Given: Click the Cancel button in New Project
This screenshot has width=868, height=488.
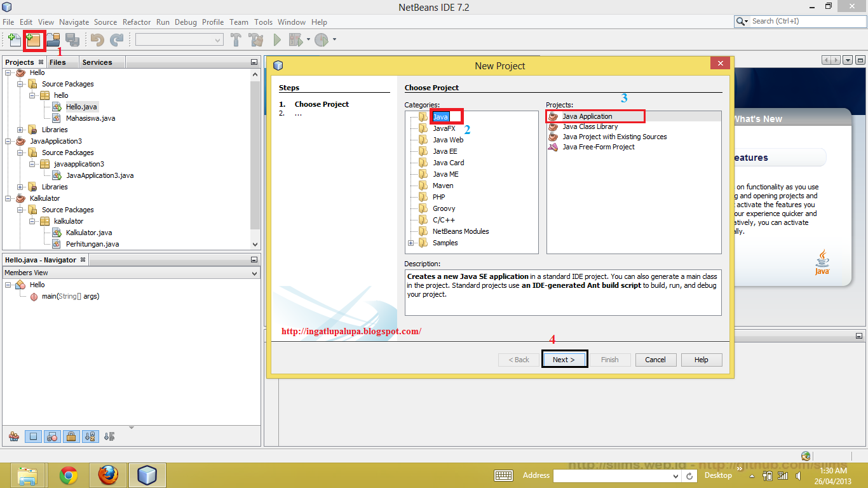Looking at the screenshot, I should (x=655, y=360).
